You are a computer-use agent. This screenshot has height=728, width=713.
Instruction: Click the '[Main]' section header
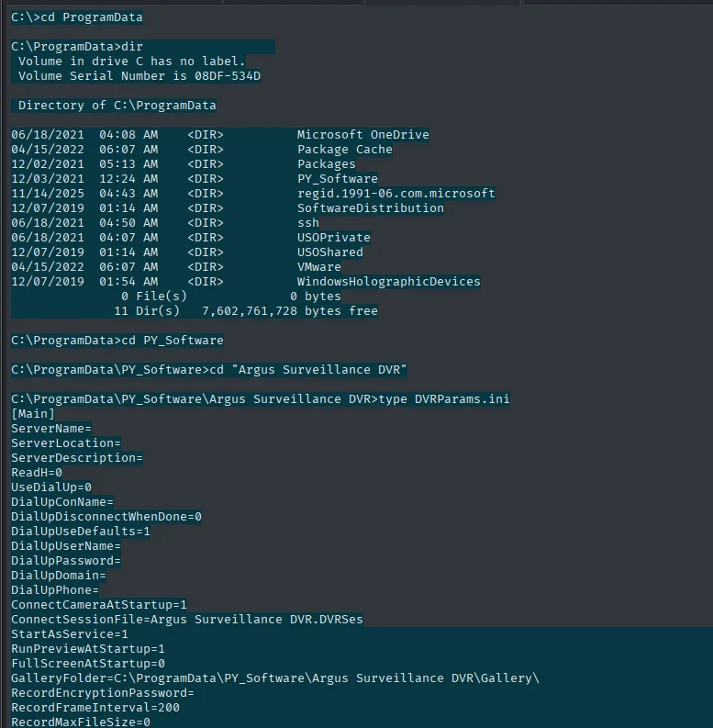pos(33,414)
